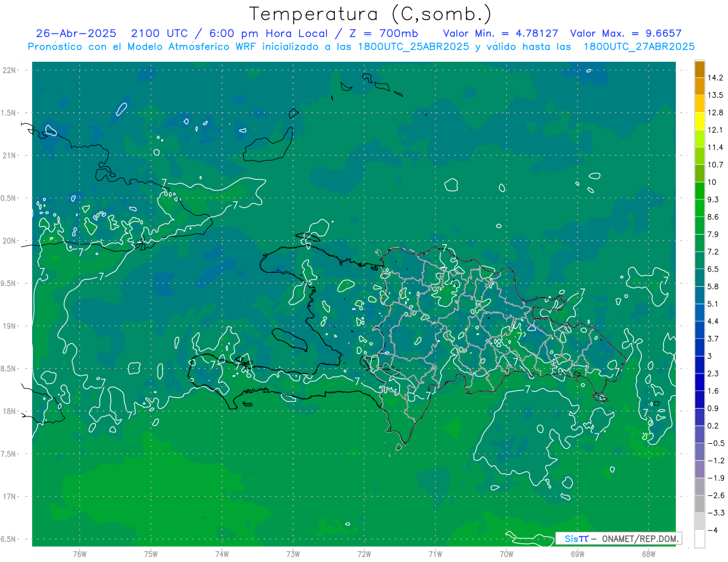The image size is (728, 562).
Task: Click 'Valor Min. = 4.78127' text
Action: pos(500,33)
